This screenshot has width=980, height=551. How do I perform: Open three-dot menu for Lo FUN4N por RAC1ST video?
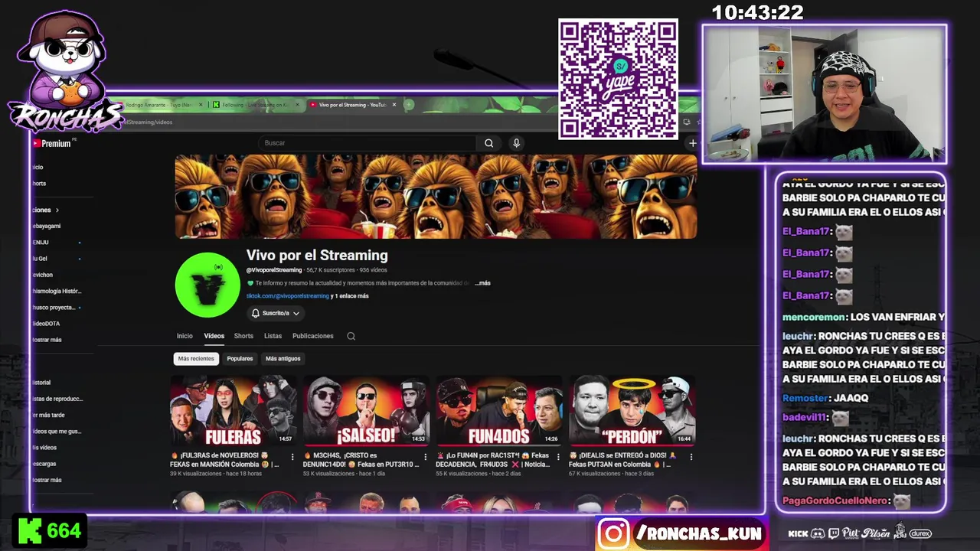tap(558, 457)
